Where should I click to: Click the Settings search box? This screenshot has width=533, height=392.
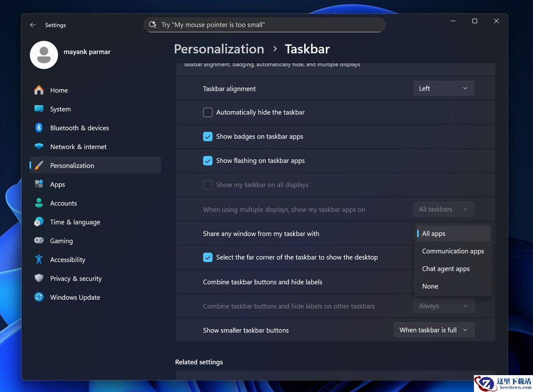click(x=264, y=25)
